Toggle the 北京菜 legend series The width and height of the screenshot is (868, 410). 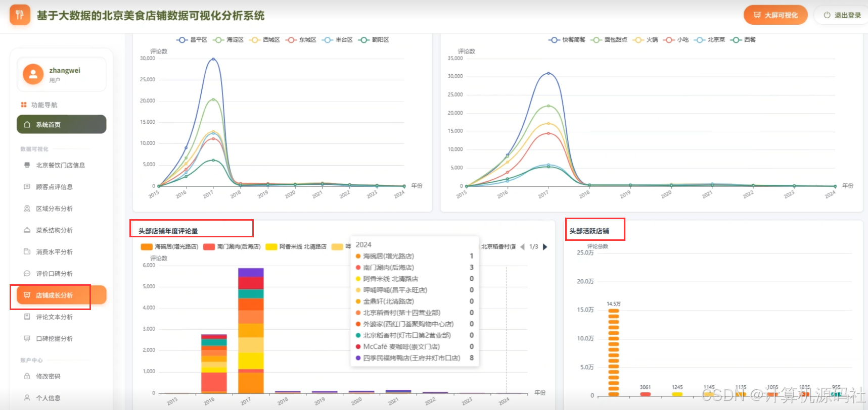[x=709, y=39]
